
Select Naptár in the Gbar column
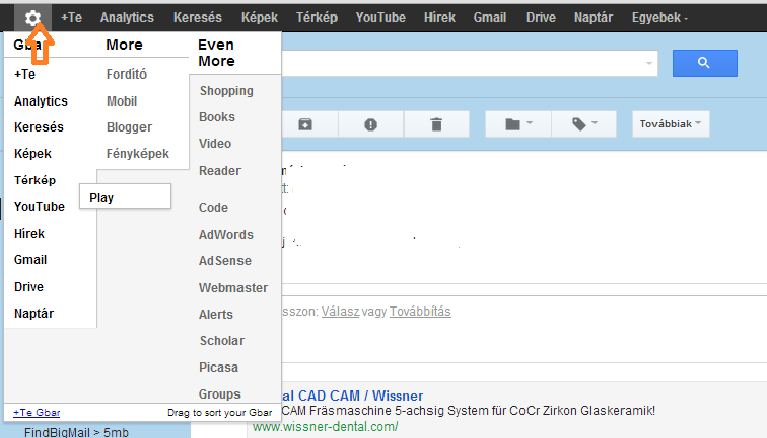(x=34, y=313)
